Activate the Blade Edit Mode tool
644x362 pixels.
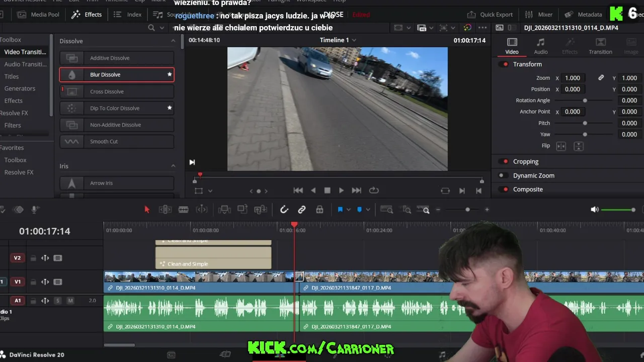click(183, 210)
